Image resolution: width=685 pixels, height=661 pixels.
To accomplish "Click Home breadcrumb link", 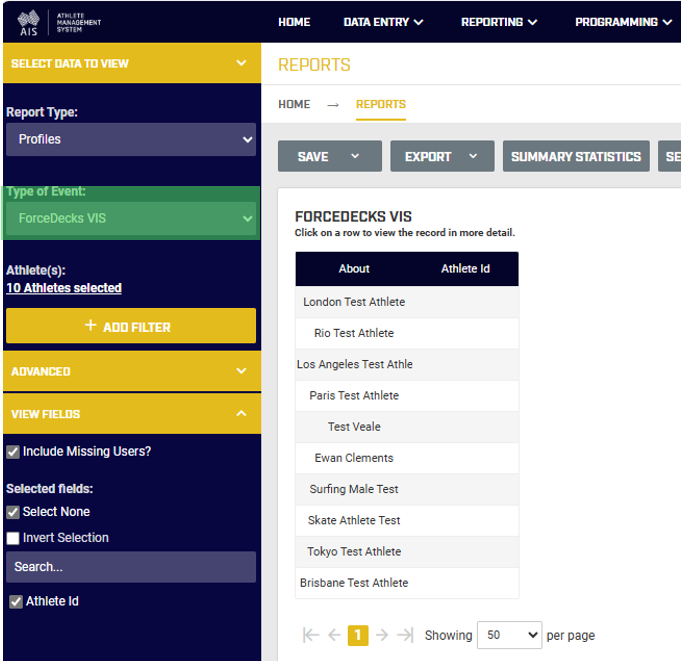I will (294, 104).
